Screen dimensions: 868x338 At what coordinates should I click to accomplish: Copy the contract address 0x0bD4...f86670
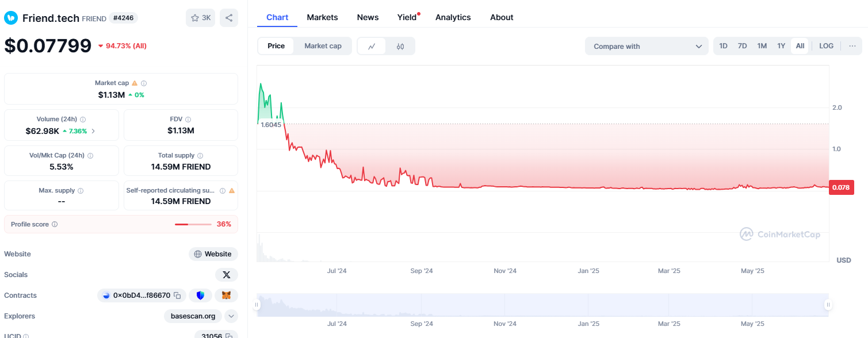pos(177,295)
